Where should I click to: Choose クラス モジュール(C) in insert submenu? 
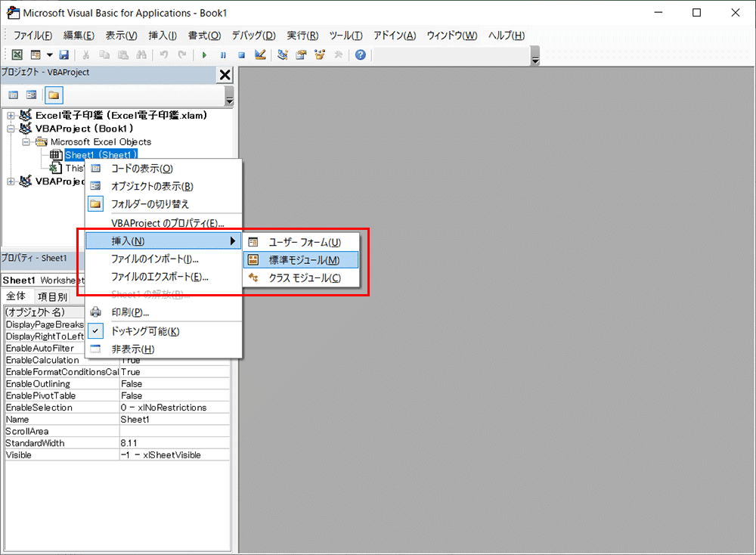pyautogui.click(x=304, y=278)
